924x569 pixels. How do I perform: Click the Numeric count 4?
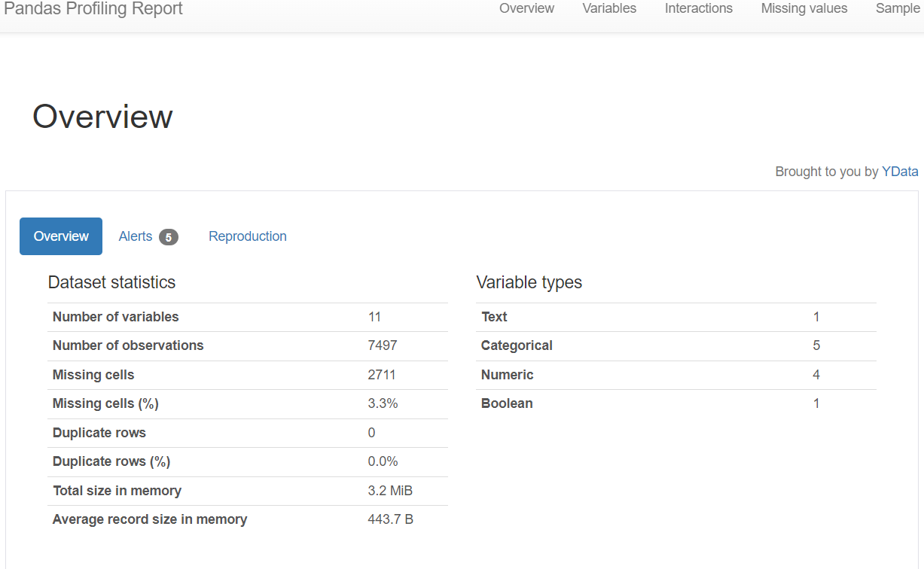pyautogui.click(x=816, y=375)
